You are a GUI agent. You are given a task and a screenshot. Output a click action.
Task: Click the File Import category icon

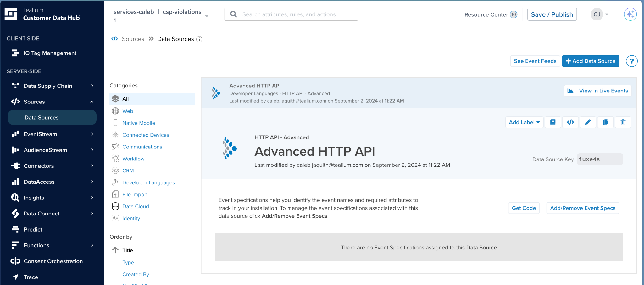[115, 194]
